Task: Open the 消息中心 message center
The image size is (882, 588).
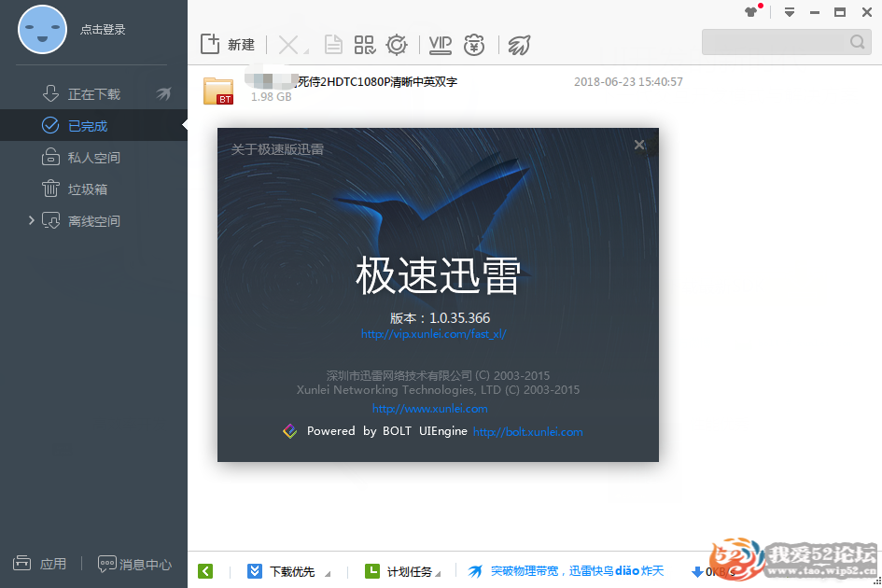Action: 134,564
